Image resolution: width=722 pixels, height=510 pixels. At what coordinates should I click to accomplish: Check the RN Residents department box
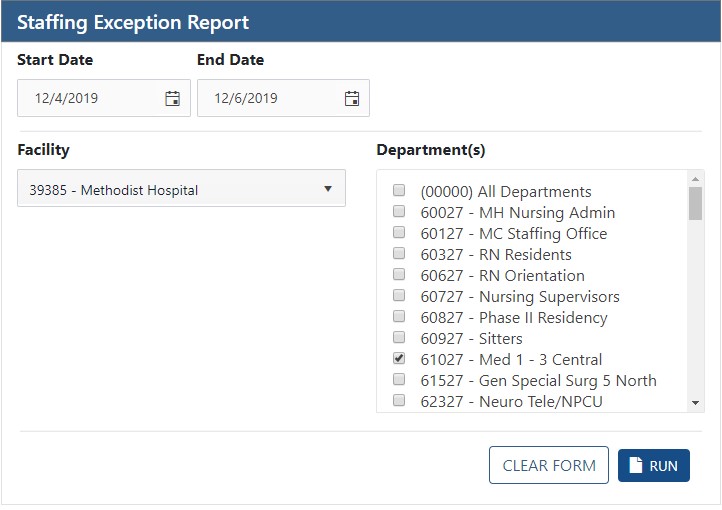pyautogui.click(x=399, y=254)
